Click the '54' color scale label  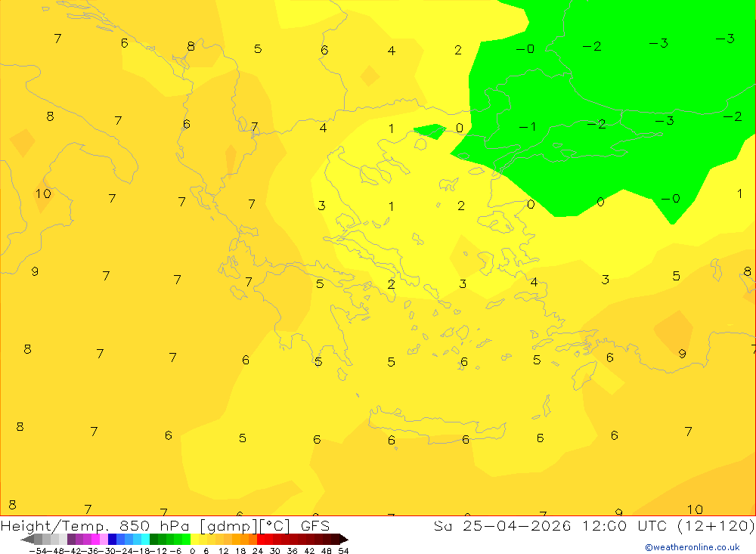[343, 551]
